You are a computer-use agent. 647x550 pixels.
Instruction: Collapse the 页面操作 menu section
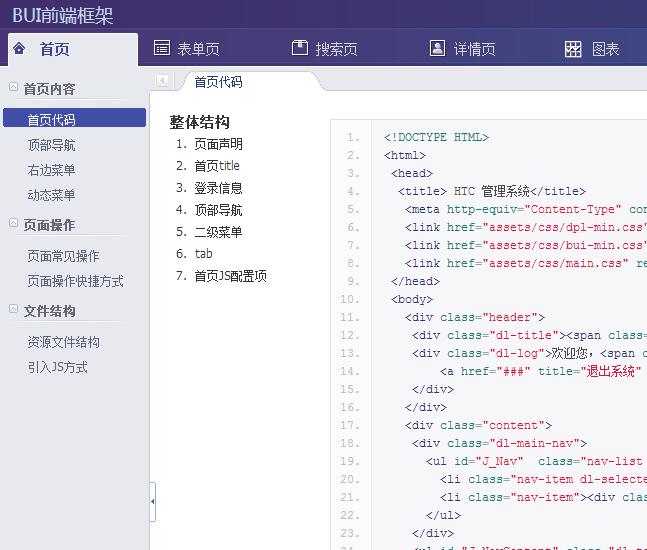14,224
